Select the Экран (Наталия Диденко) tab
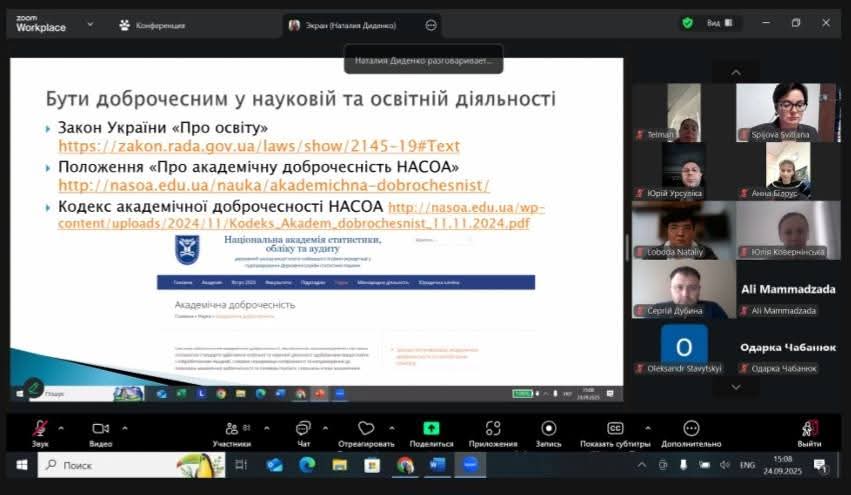Screen dimensions: 851x495 tap(350, 25)
